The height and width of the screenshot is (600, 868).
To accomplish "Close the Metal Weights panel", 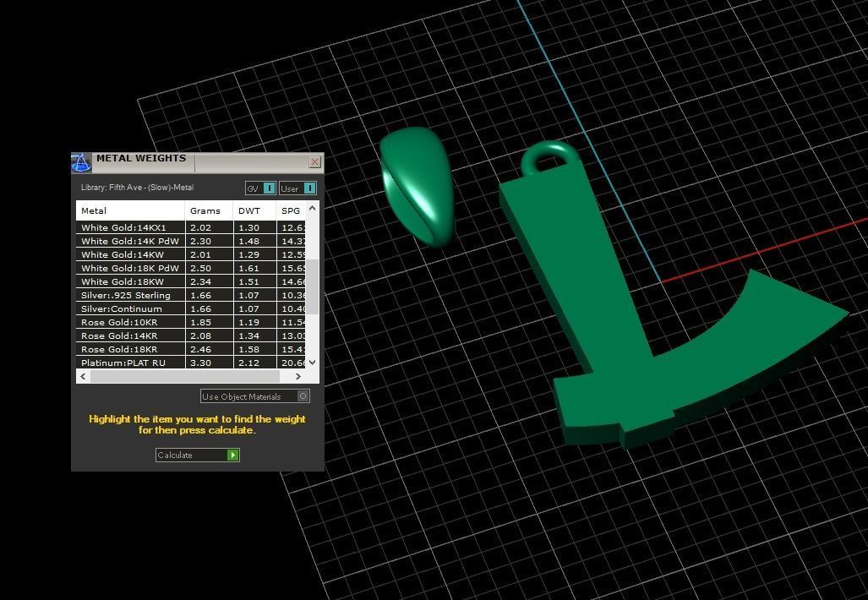I will pyautogui.click(x=314, y=161).
